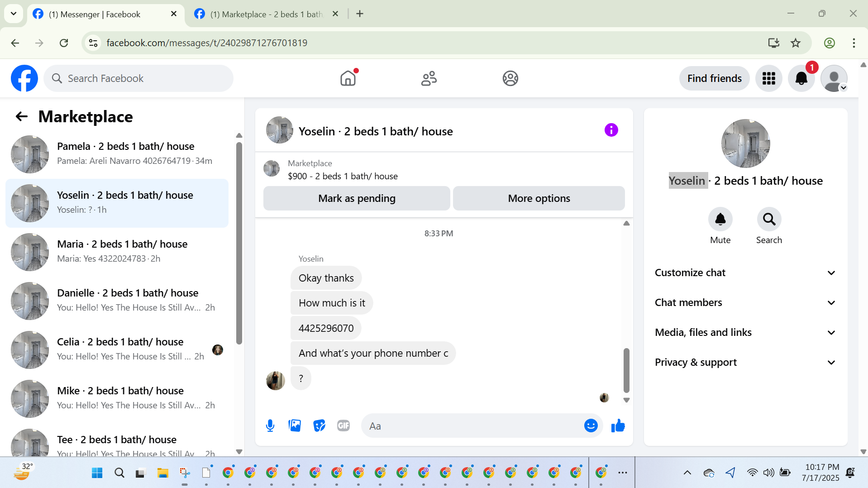Open the Friends icon in top navigation
The image size is (868, 488).
429,78
